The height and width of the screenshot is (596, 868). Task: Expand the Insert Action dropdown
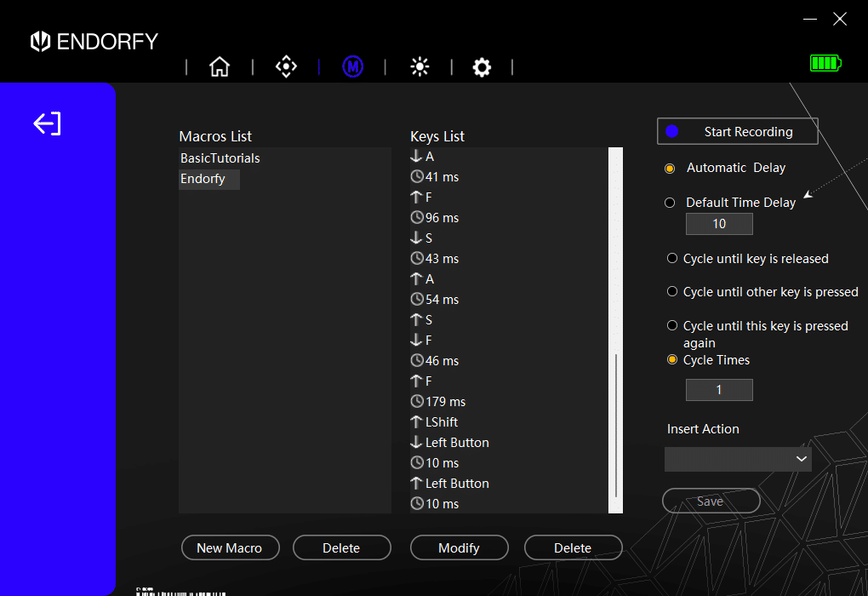tap(738, 460)
